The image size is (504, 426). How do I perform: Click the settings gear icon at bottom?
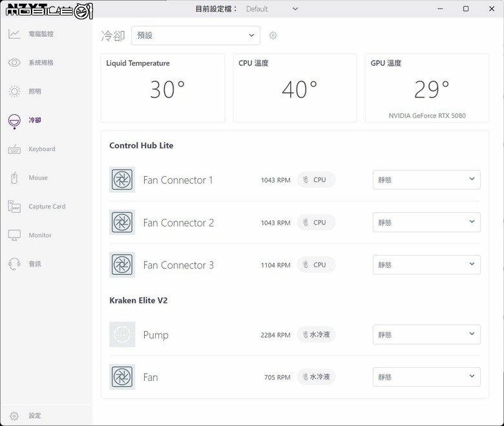(x=14, y=416)
